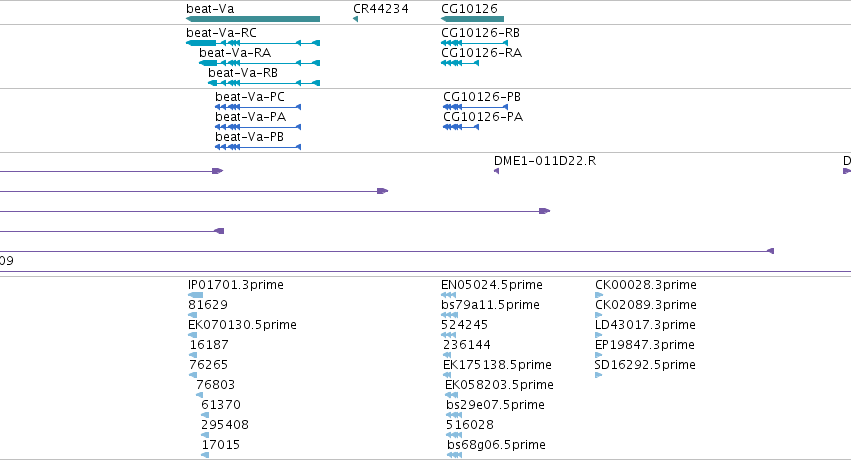Click the CG10126-RB transcript label
851x460 pixels.
(480, 33)
